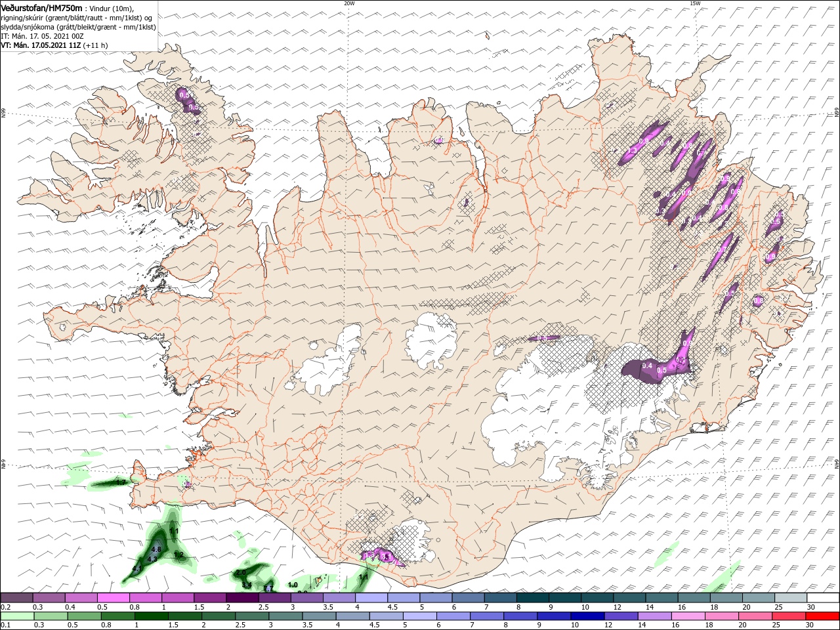840x630 pixels.
Task: Pick the pale pink 16 rain legend swatch
Action: 688,616
